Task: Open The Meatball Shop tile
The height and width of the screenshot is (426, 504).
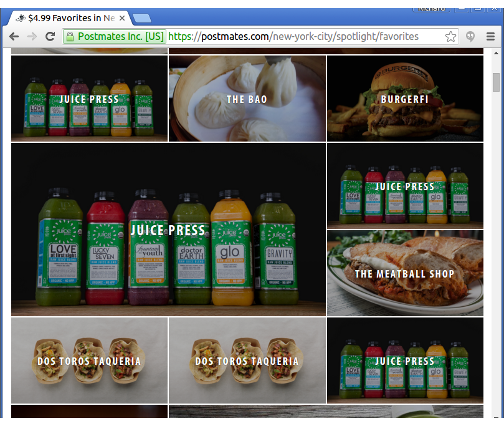Action: click(x=405, y=273)
